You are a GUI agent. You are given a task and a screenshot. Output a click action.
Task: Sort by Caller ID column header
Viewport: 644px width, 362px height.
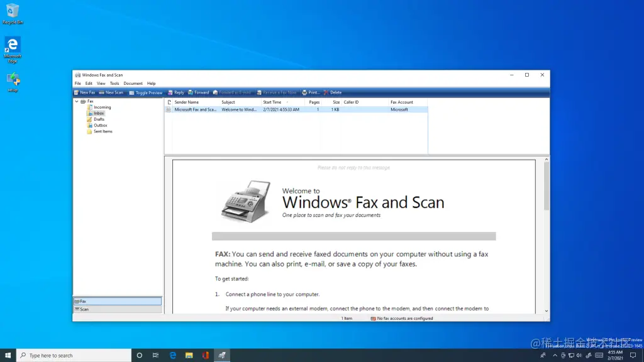point(365,102)
